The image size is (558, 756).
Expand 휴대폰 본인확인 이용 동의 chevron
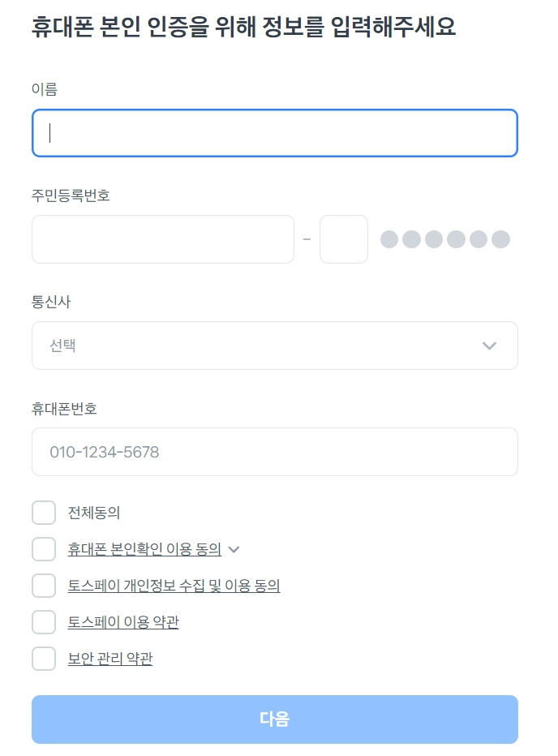point(234,549)
